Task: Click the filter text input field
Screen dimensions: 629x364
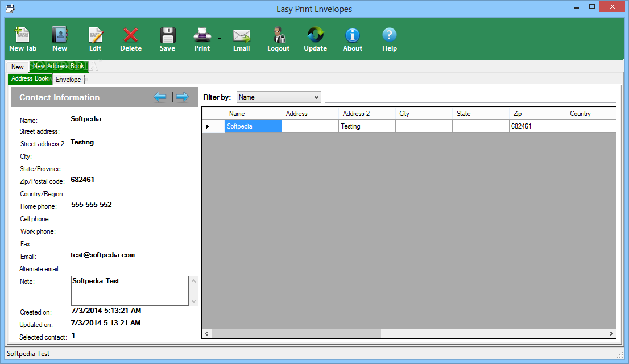Action: click(470, 97)
